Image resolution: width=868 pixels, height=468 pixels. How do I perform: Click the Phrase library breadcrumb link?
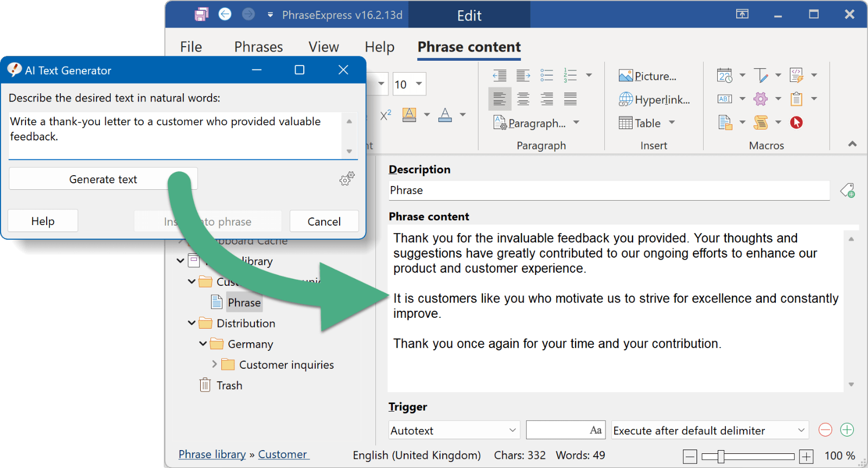[x=212, y=454]
